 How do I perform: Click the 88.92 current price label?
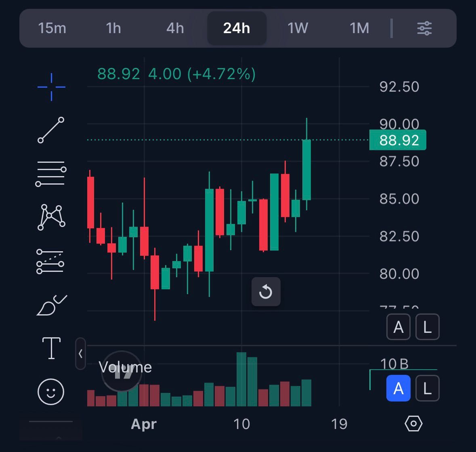398,140
